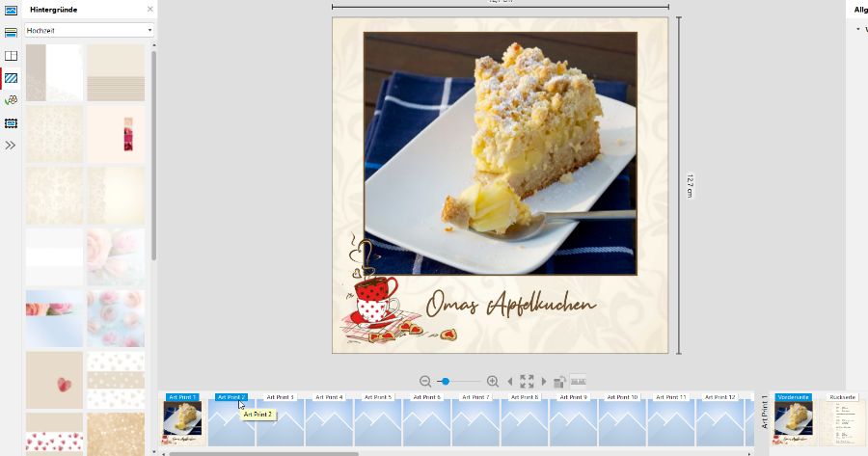Select the Art Print 8 page label
The width and height of the screenshot is (868, 456).
[525, 397]
